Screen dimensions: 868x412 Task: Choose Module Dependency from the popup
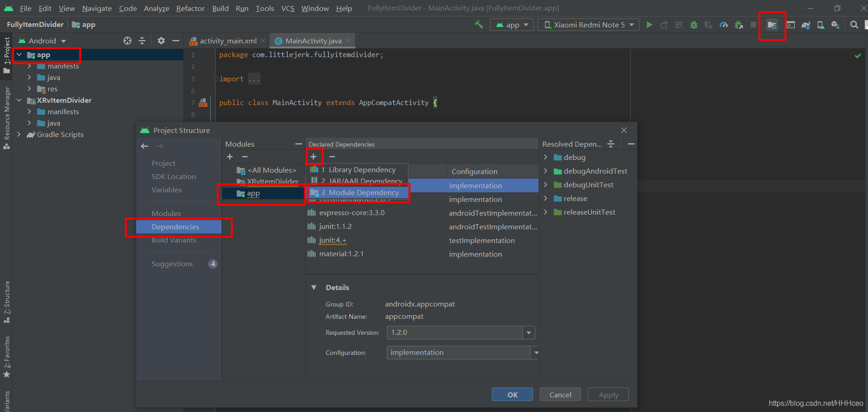tap(358, 192)
